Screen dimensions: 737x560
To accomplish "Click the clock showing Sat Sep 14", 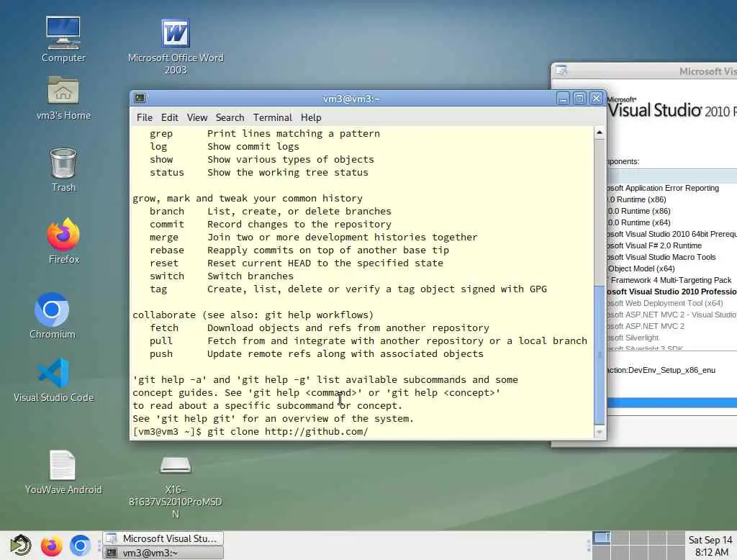I will (x=710, y=546).
